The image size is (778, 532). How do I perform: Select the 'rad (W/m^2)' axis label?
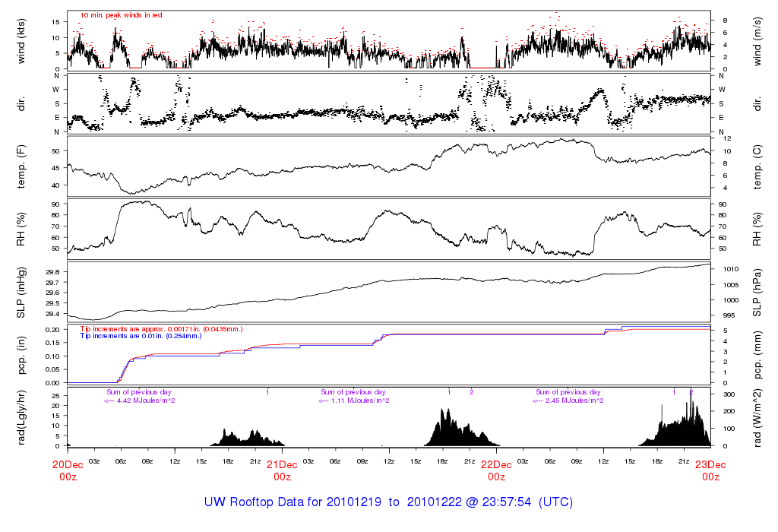click(x=757, y=417)
